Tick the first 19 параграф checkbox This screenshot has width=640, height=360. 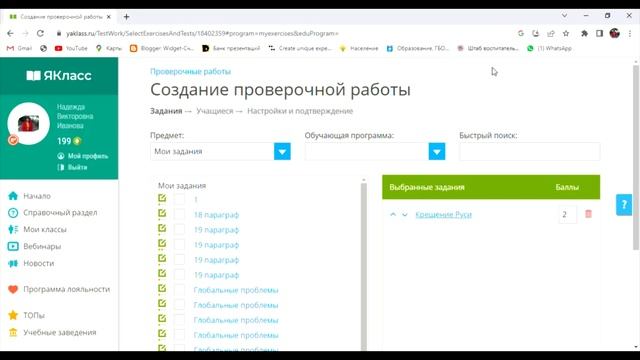179,229
